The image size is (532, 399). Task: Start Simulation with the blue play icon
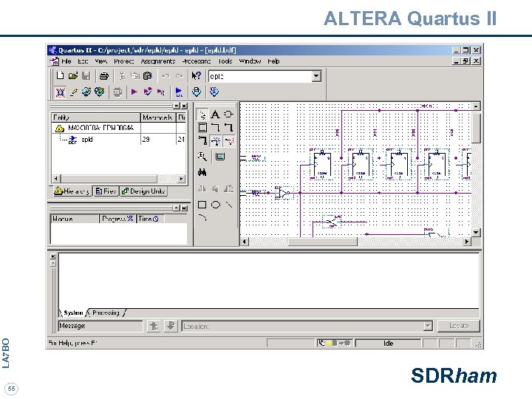tap(179, 92)
